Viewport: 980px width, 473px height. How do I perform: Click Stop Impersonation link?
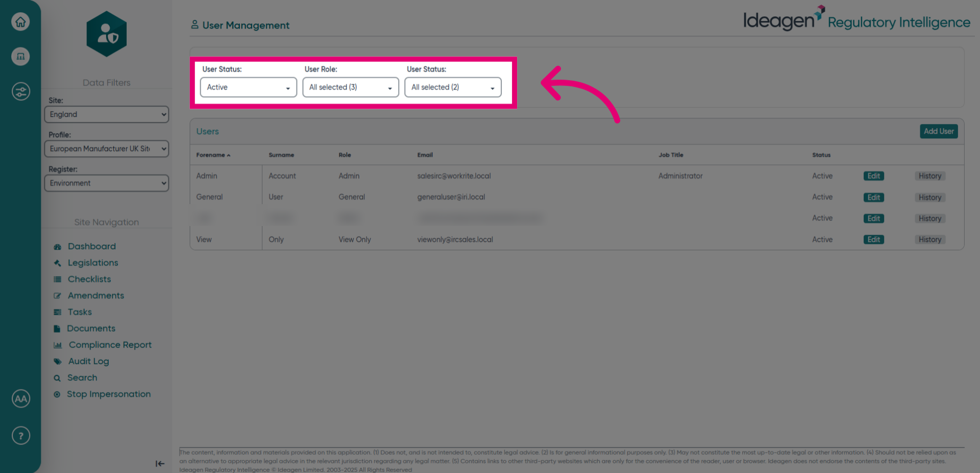click(109, 394)
